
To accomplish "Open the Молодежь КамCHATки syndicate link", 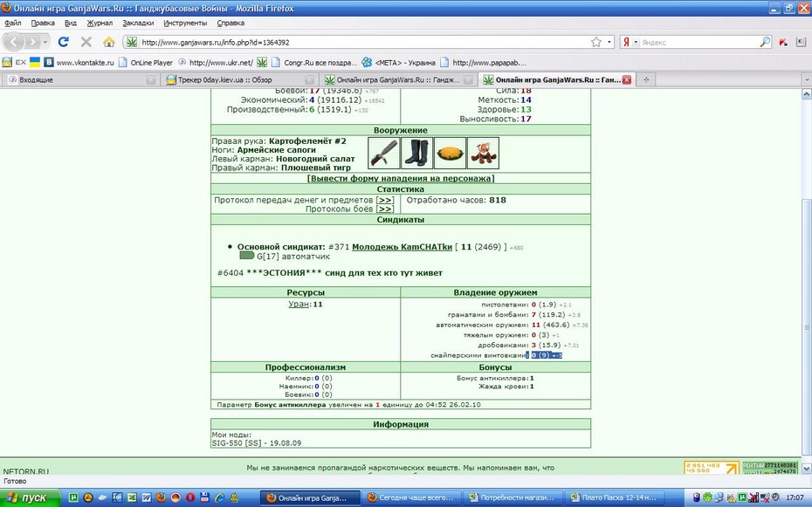I will point(402,247).
